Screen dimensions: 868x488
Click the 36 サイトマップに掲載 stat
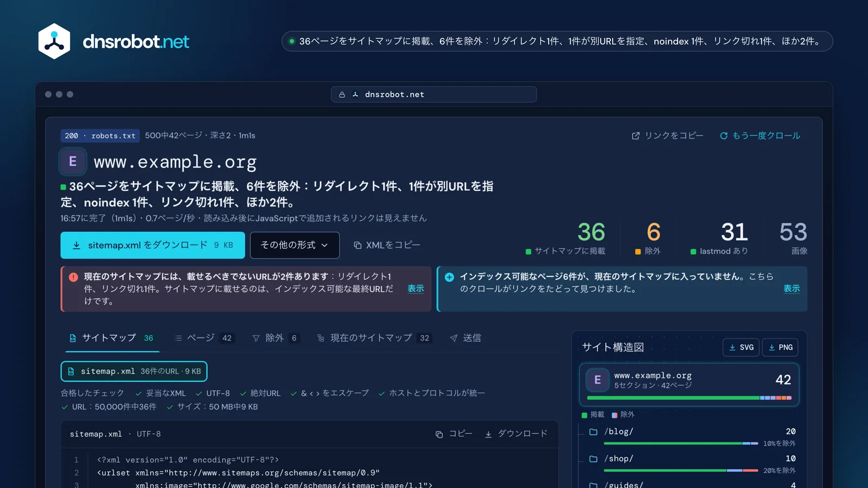(x=566, y=237)
